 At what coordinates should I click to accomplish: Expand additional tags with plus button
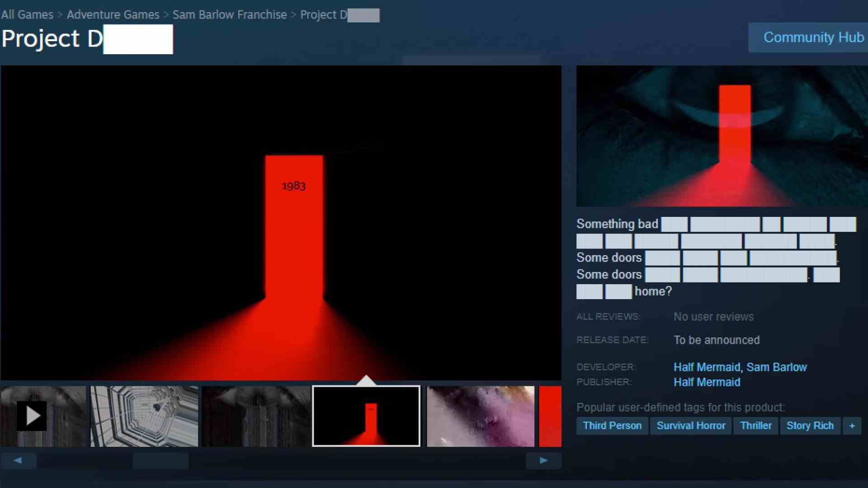pyautogui.click(x=852, y=426)
